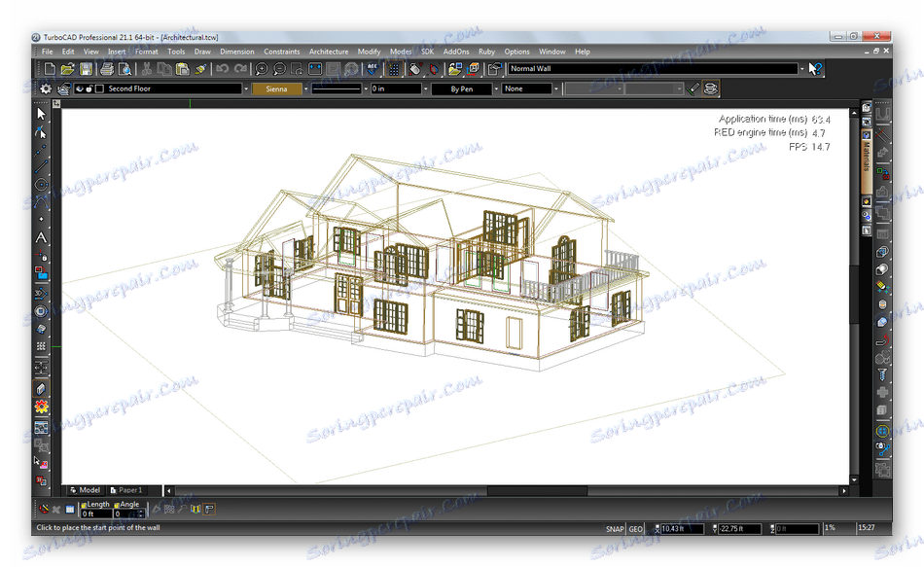Click the Save icon on the toolbar
924x567 pixels.
86,69
